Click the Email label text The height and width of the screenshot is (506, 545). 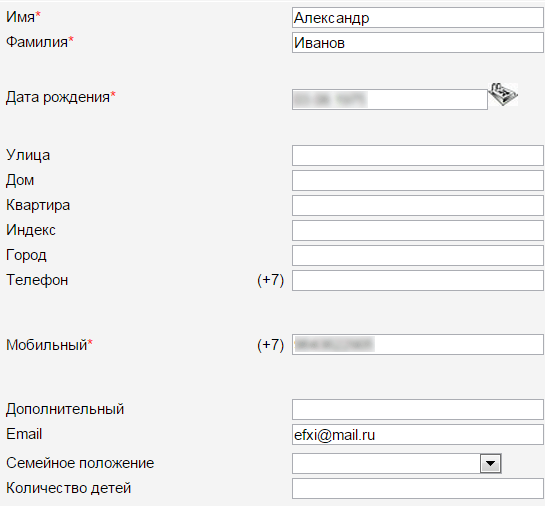coord(24,434)
